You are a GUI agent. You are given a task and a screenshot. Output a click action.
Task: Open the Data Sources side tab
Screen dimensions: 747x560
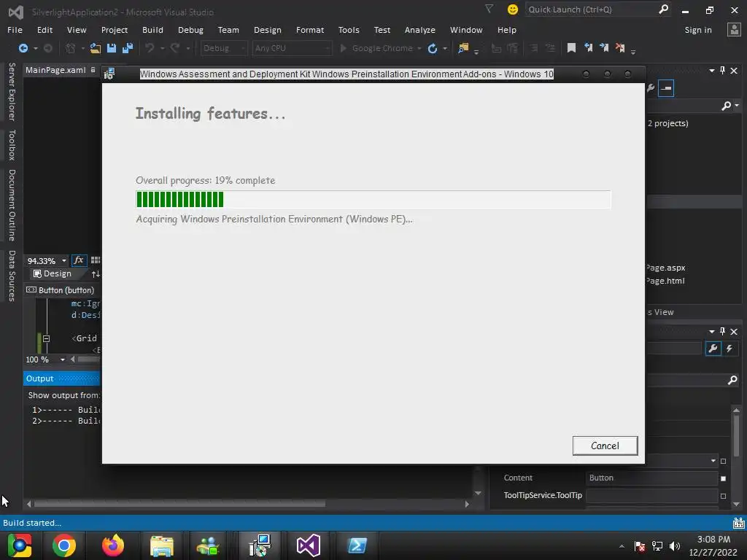(x=12, y=276)
